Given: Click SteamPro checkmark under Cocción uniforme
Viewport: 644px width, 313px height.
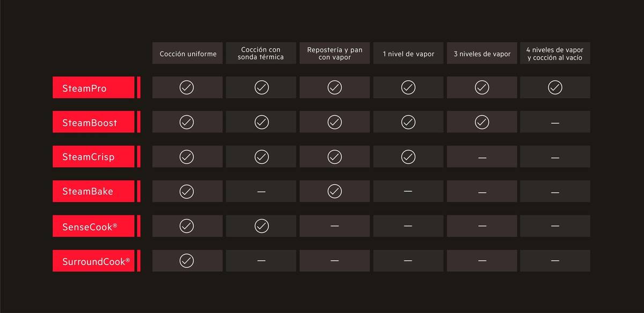Looking at the screenshot, I should pos(187,88).
